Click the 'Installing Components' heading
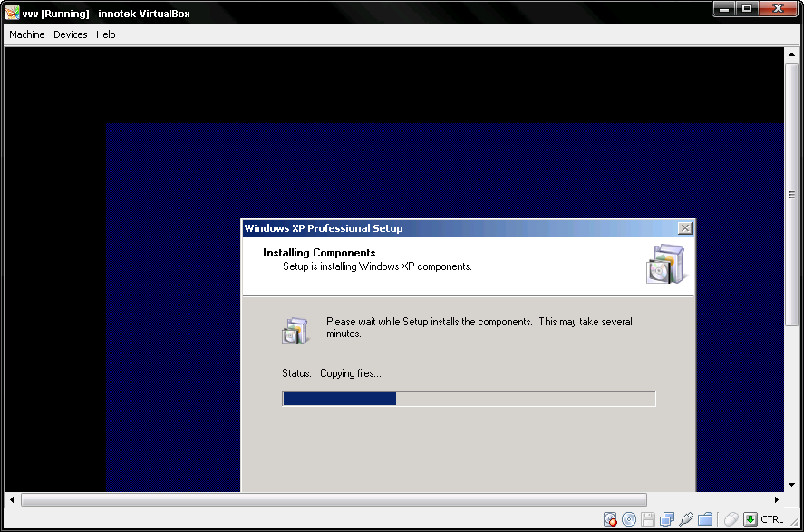Image resolution: width=804 pixels, height=532 pixels. click(319, 253)
